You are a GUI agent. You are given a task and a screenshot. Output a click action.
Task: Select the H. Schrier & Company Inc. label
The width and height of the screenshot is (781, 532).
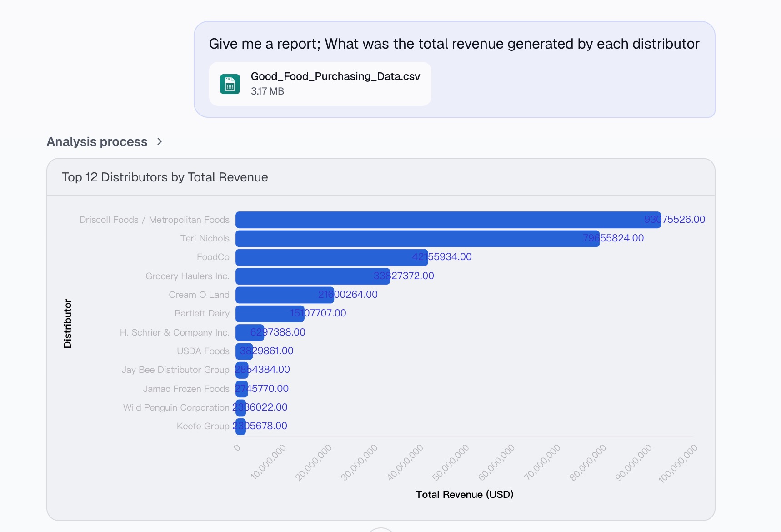pos(175,332)
